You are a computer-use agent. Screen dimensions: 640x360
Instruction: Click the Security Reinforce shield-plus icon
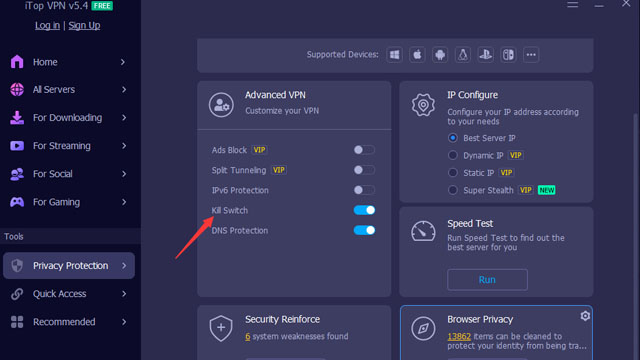221,328
